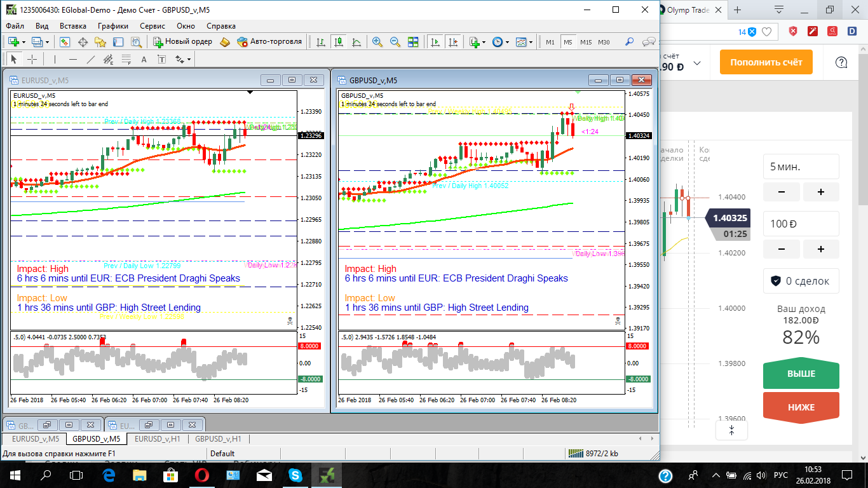Toggle the Авто-торговля button
The image size is (868, 488).
(x=269, y=42)
